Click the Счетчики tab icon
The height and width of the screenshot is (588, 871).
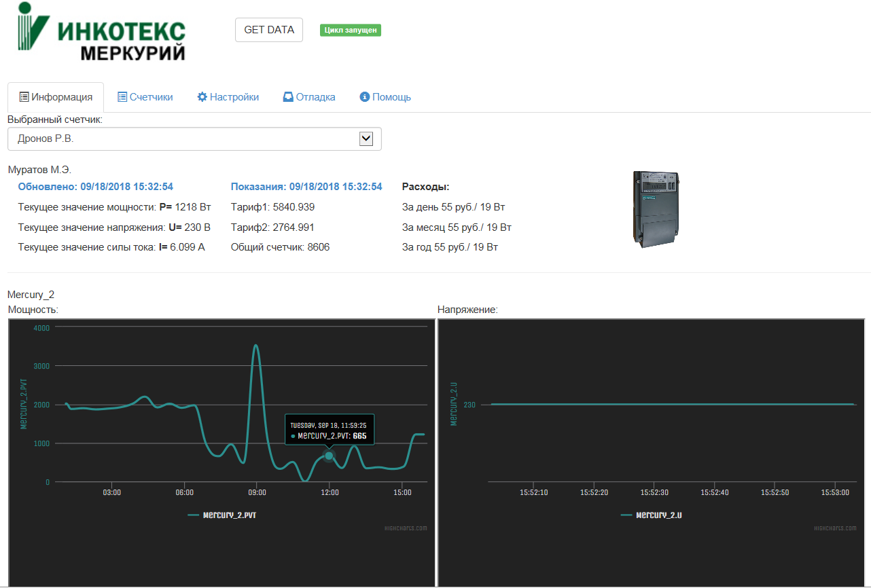click(x=122, y=97)
